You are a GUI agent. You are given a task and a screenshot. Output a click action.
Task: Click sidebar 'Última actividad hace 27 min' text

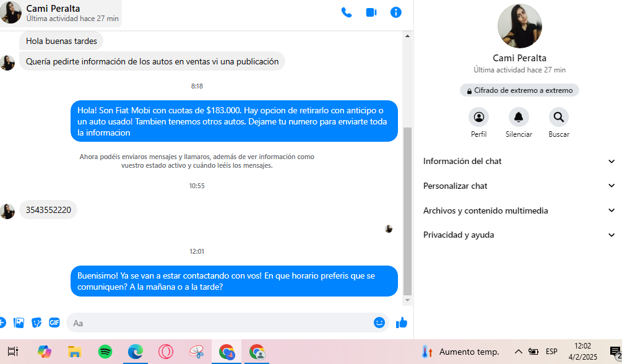click(x=519, y=70)
